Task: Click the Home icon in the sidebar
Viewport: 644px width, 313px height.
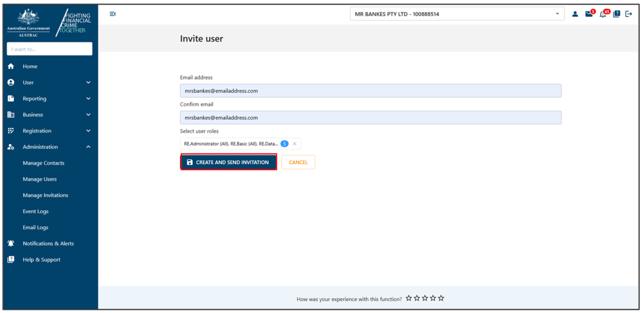Action: 11,67
